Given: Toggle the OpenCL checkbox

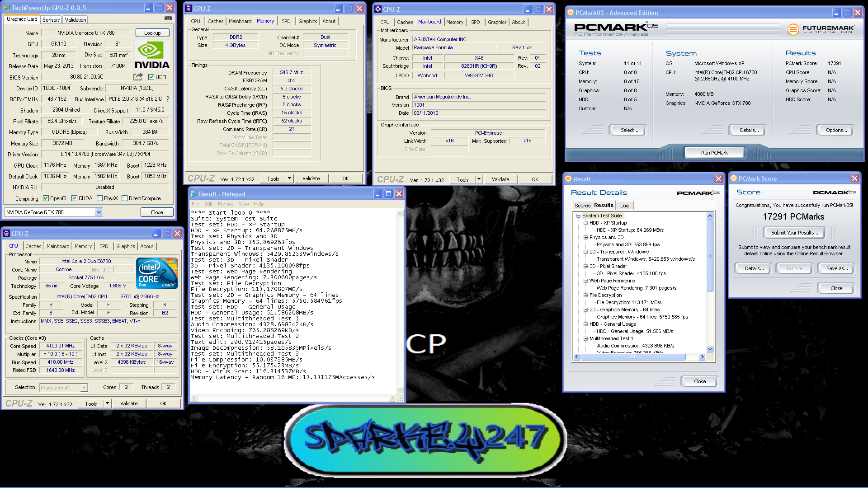Looking at the screenshot, I should (x=46, y=198).
